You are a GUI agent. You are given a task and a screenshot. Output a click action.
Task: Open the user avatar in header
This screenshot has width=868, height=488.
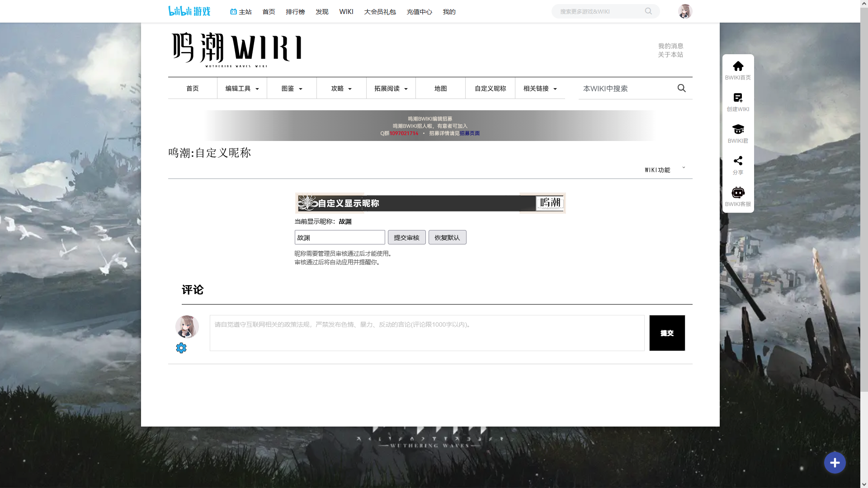point(685,11)
